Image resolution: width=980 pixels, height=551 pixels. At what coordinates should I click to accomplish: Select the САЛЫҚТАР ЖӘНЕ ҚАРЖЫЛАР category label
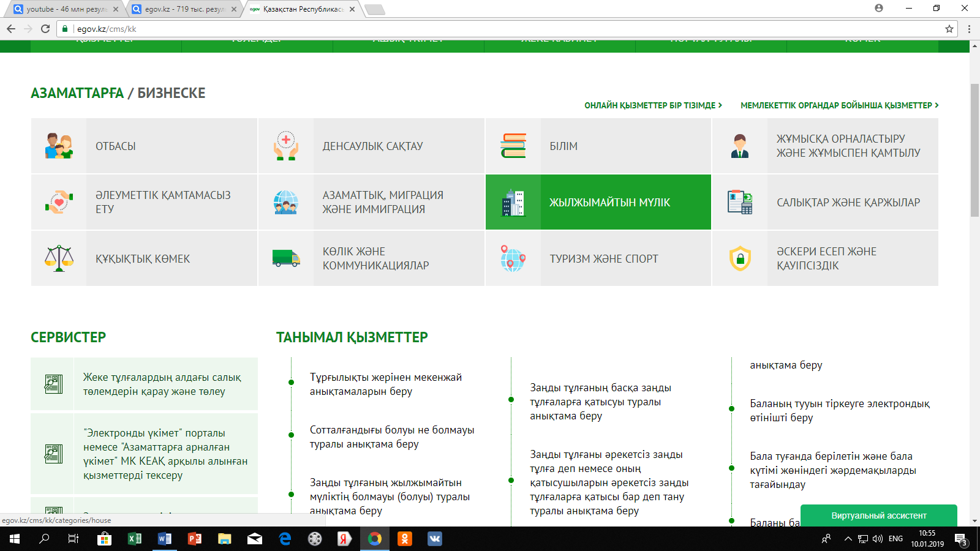click(x=848, y=202)
